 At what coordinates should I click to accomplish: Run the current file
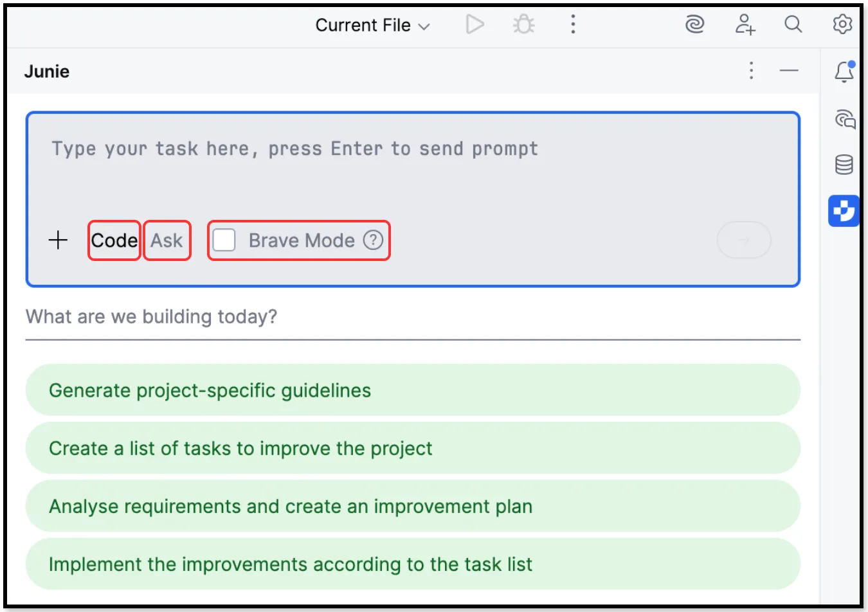(x=475, y=24)
